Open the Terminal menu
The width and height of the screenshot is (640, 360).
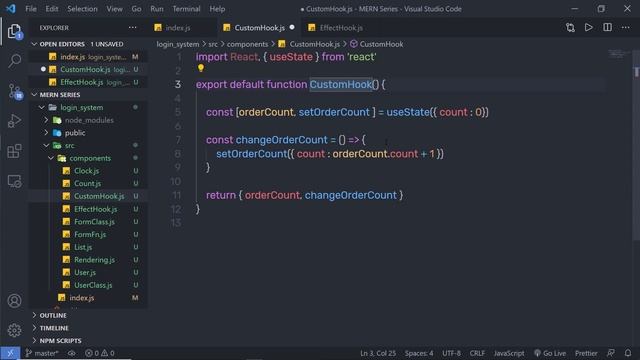coord(186,9)
